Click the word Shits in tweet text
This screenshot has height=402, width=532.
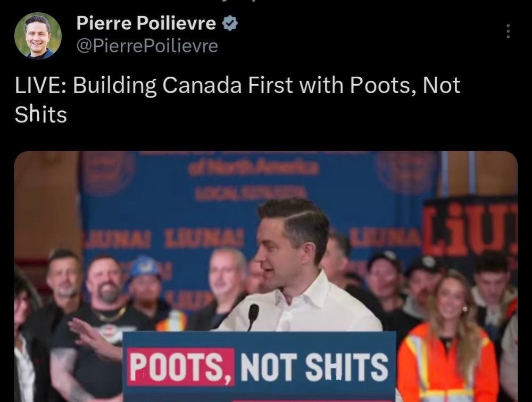point(41,114)
